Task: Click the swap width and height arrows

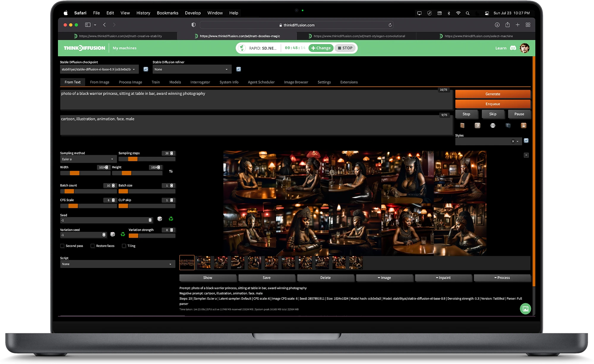Action: click(171, 171)
